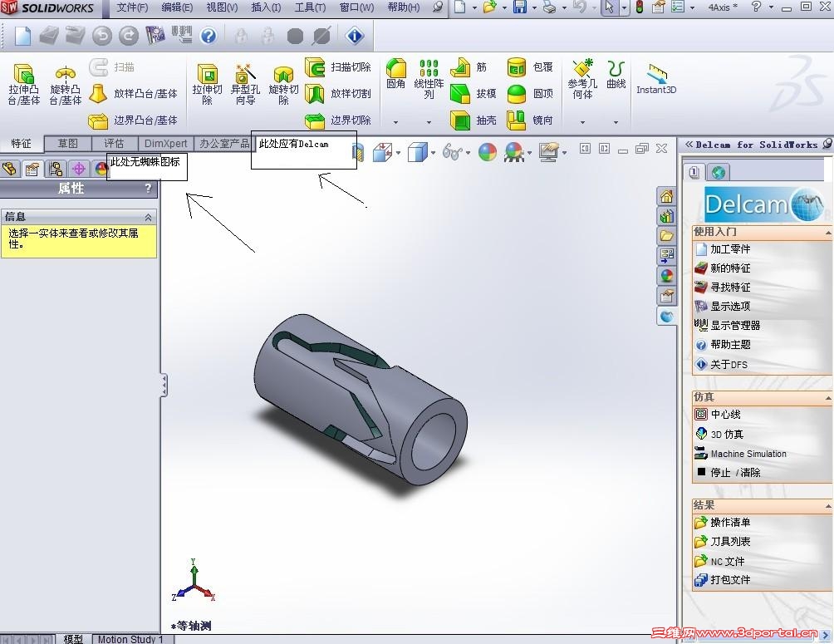Screen dimensions: 834x644
Task: Switch to the 办公室产品 tab
Action: (224, 144)
